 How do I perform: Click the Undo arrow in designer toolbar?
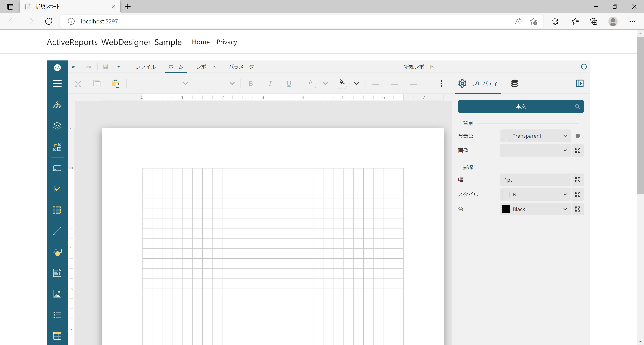(x=74, y=67)
